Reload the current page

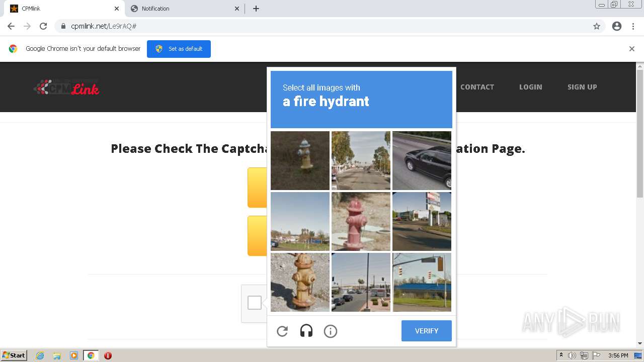pos(43,26)
